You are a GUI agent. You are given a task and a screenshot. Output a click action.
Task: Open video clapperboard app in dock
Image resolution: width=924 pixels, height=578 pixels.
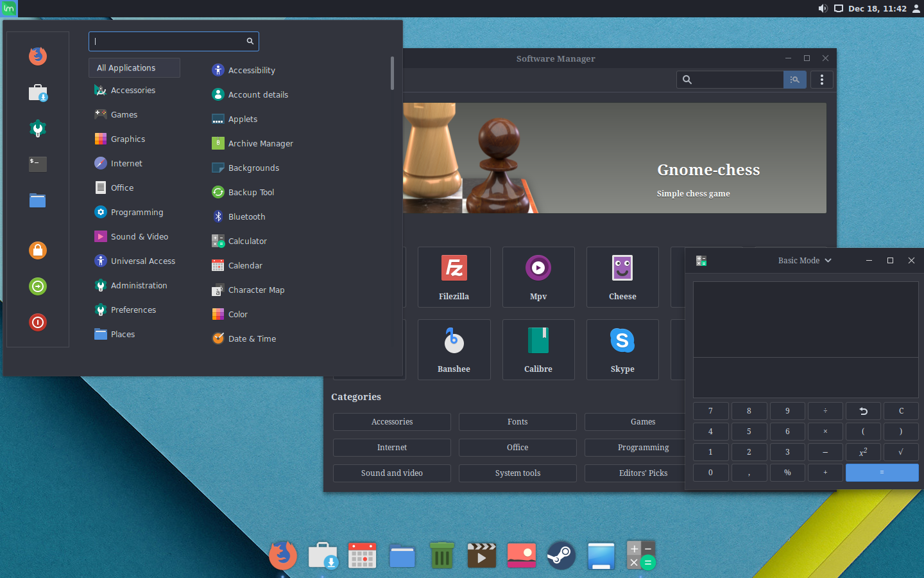pos(482,556)
